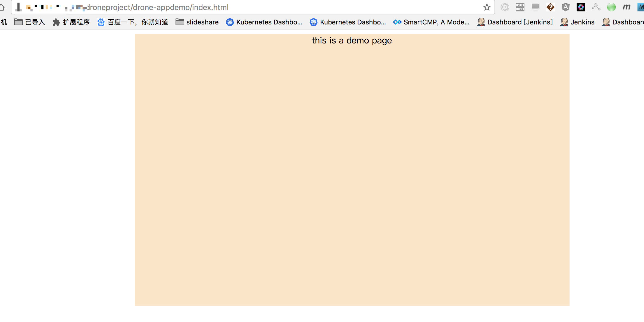Image resolution: width=644 pixels, height=322 pixels.
Task: Open the first Kubernetes Dashboard bookmark
Action: [264, 22]
